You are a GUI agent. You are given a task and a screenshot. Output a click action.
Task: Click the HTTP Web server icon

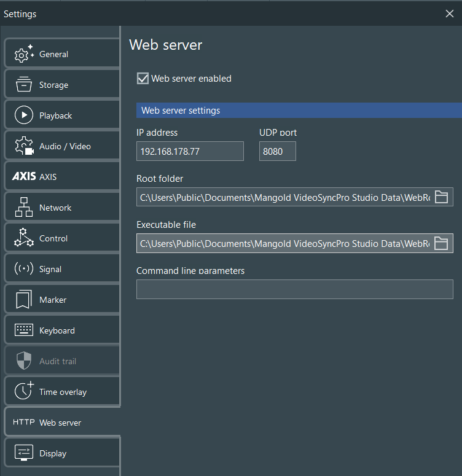point(24,422)
